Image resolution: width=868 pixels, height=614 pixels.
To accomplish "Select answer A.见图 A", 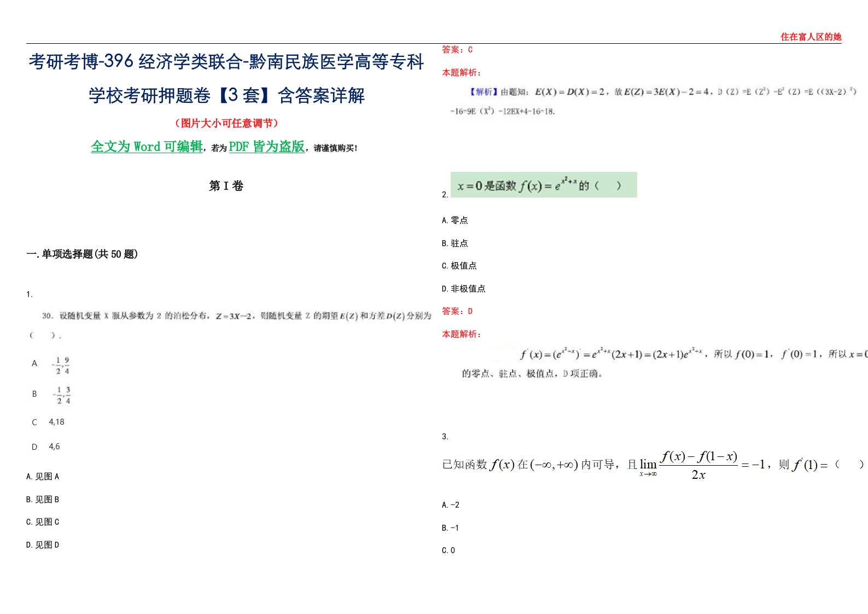I will pos(43,477).
